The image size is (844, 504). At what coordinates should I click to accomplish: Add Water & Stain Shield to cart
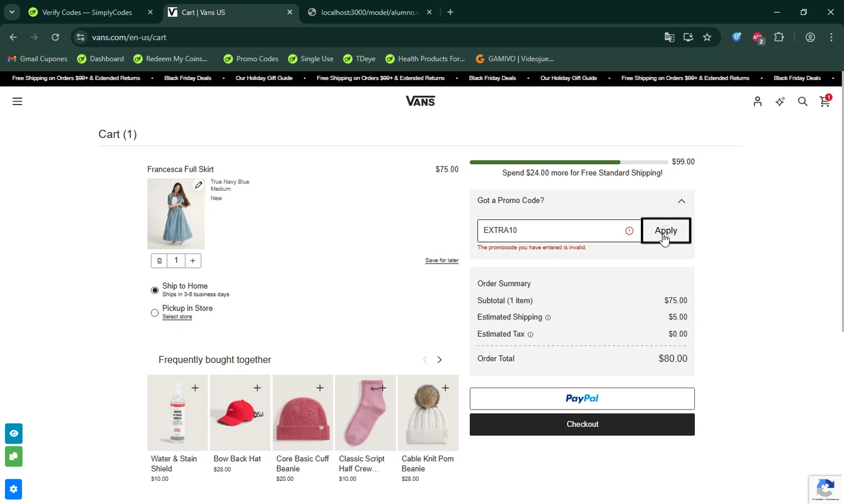pos(195,388)
